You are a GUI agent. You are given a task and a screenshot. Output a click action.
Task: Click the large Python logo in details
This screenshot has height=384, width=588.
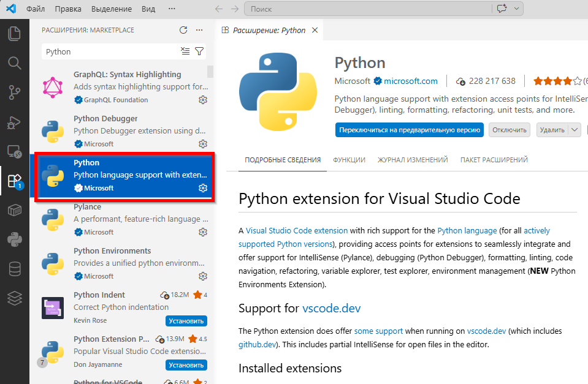coord(278,92)
